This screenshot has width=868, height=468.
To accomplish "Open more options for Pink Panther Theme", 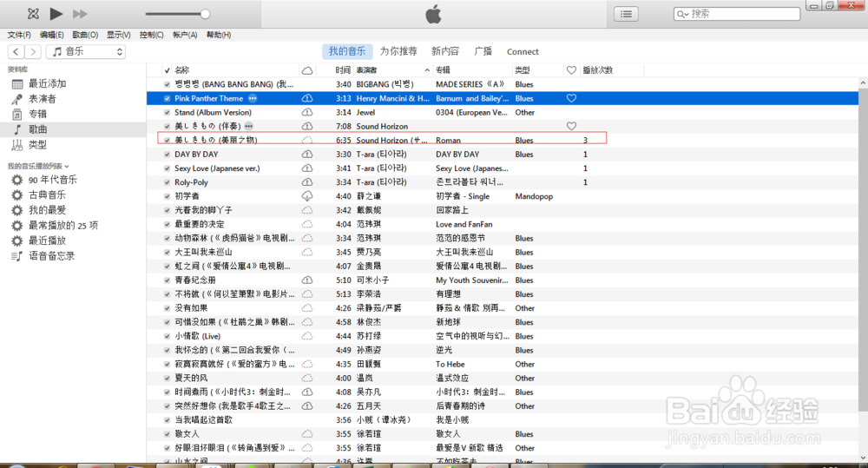I will [x=253, y=99].
